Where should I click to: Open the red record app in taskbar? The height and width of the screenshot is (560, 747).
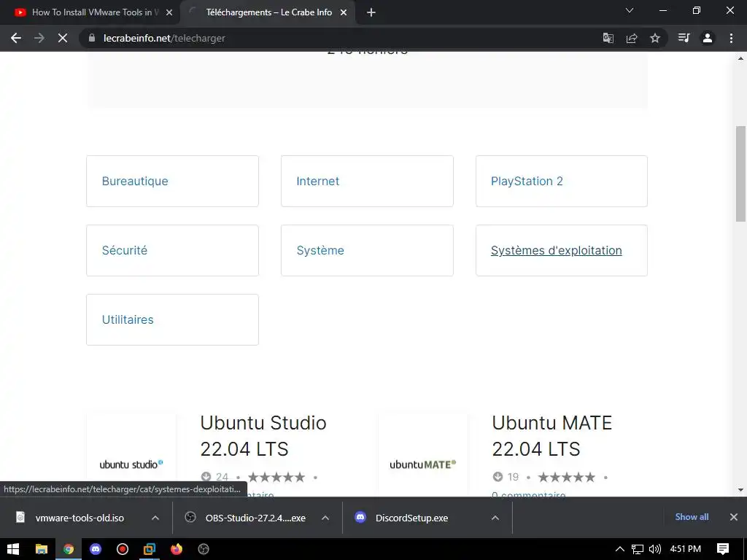pyautogui.click(x=123, y=549)
